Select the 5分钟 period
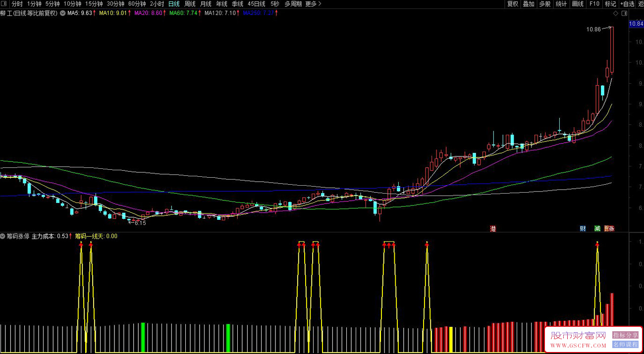This screenshot has height=354, width=644. pos(53,4)
